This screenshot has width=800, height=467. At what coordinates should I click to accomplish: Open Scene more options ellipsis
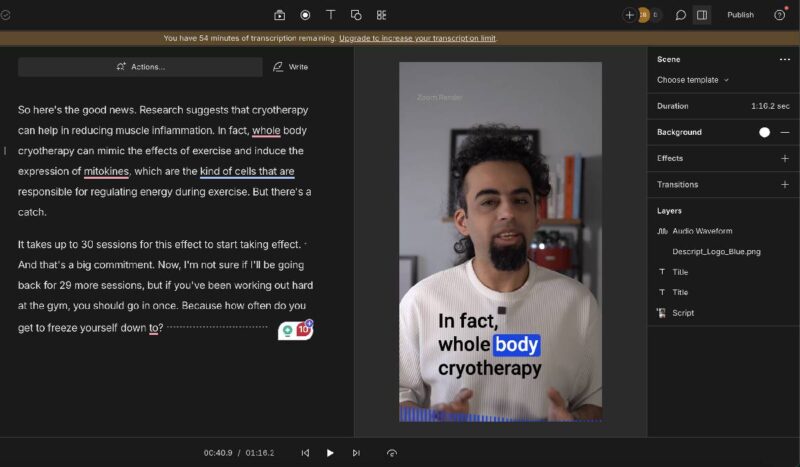click(x=785, y=60)
